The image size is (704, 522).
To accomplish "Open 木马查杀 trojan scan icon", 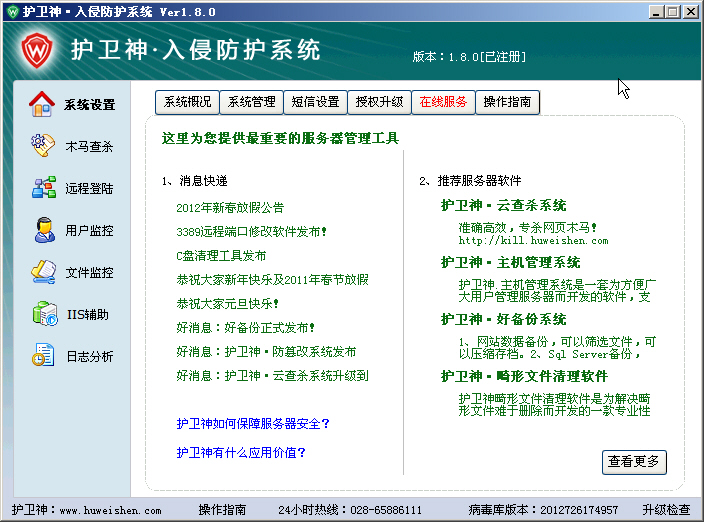I will [42, 146].
